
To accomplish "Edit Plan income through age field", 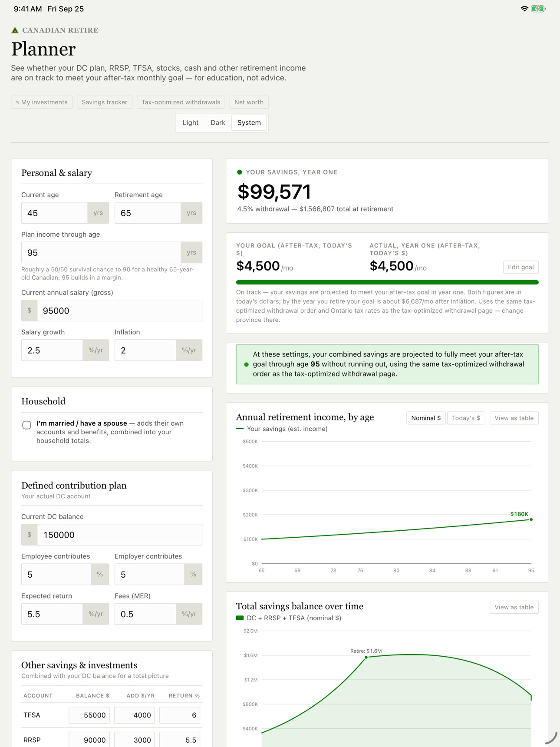I will click(x=101, y=252).
